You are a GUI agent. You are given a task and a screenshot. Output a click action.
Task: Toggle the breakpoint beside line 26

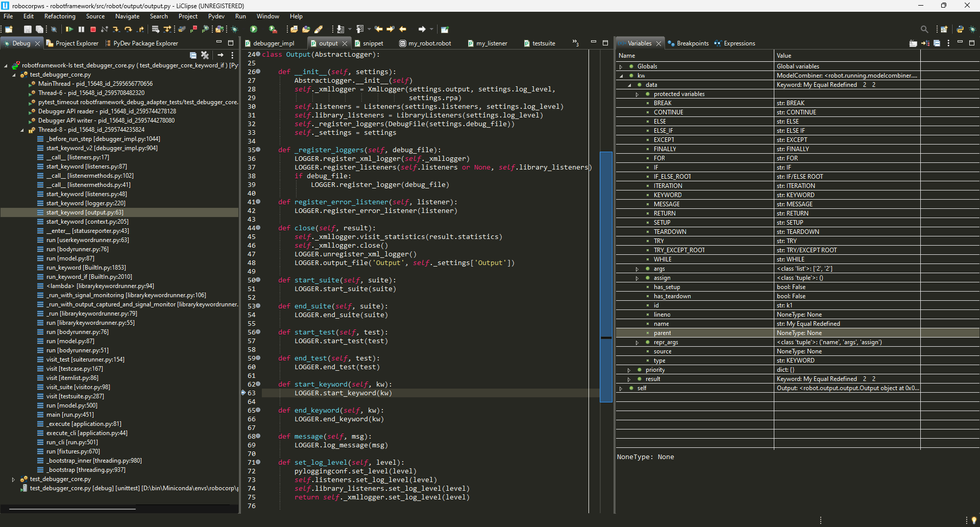tap(244, 72)
